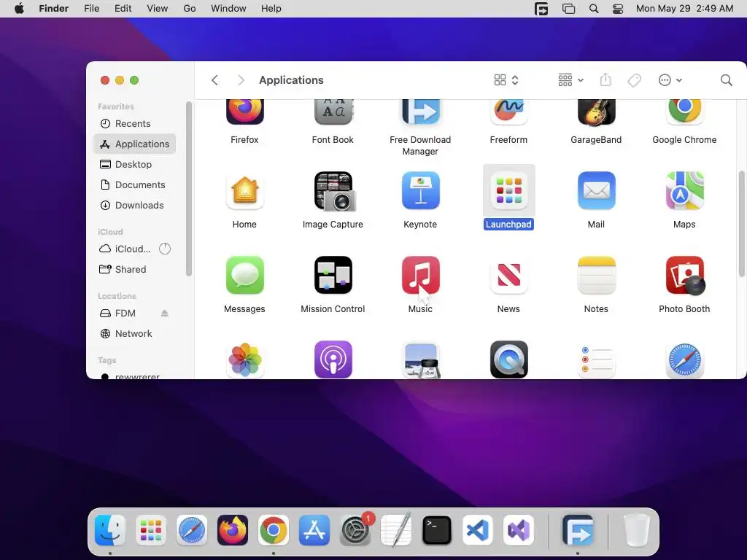747x560 pixels.
Task: Select the Music app icon
Action: coord(420,275)
